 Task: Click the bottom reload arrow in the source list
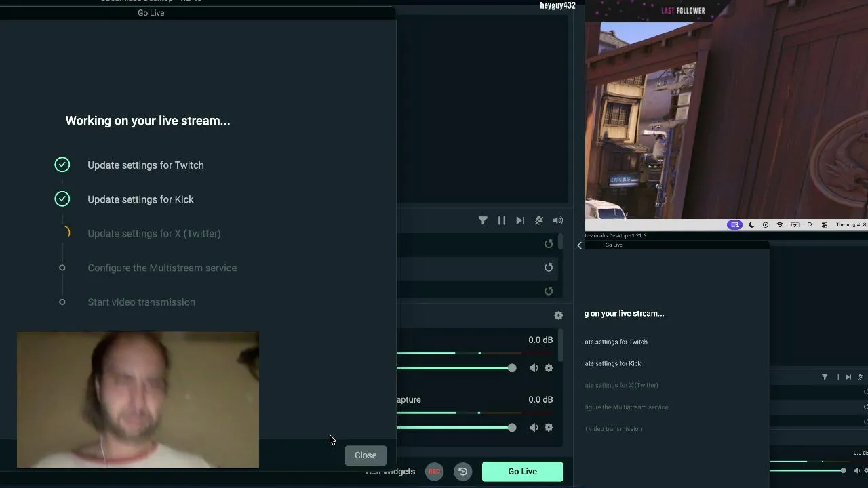(549, 291)
